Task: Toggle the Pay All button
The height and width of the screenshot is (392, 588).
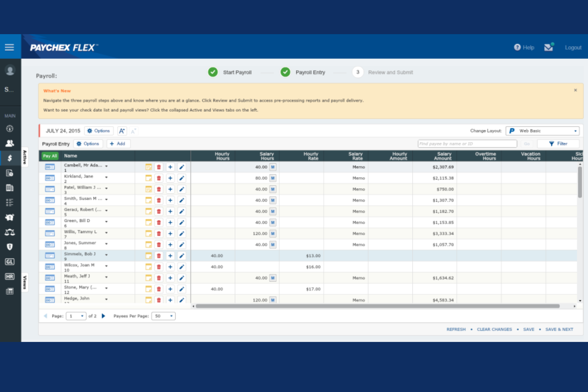Action: [50, 156]
